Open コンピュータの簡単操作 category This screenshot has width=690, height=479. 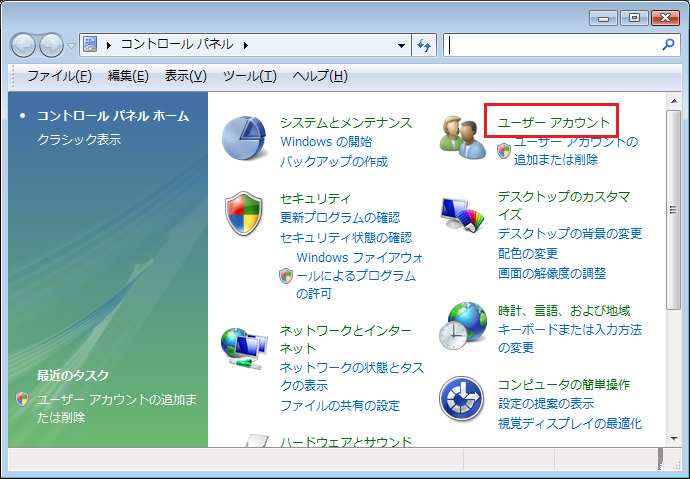pyautogui.click(x=564, y=385)
